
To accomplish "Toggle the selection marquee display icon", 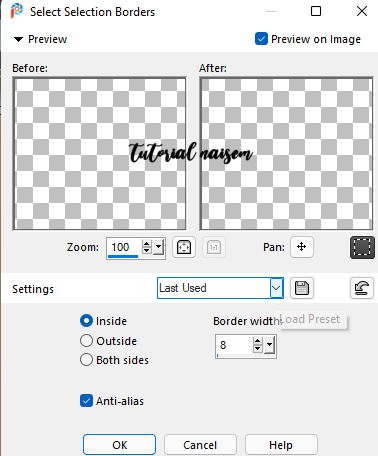I will tap(362, 247).
